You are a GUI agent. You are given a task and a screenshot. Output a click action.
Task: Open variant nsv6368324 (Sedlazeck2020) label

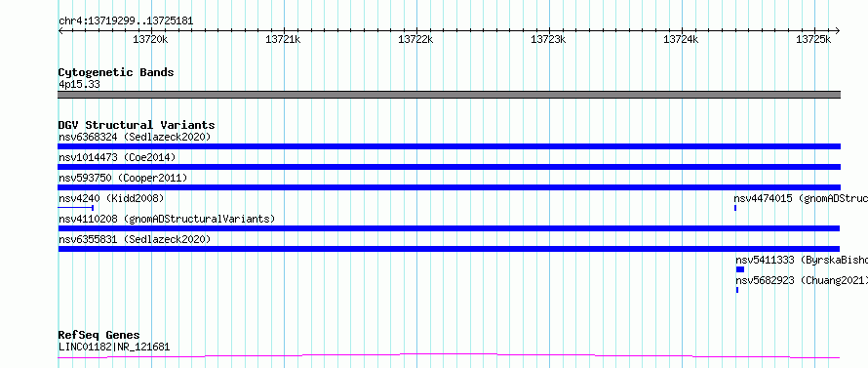tap(135, 137)
